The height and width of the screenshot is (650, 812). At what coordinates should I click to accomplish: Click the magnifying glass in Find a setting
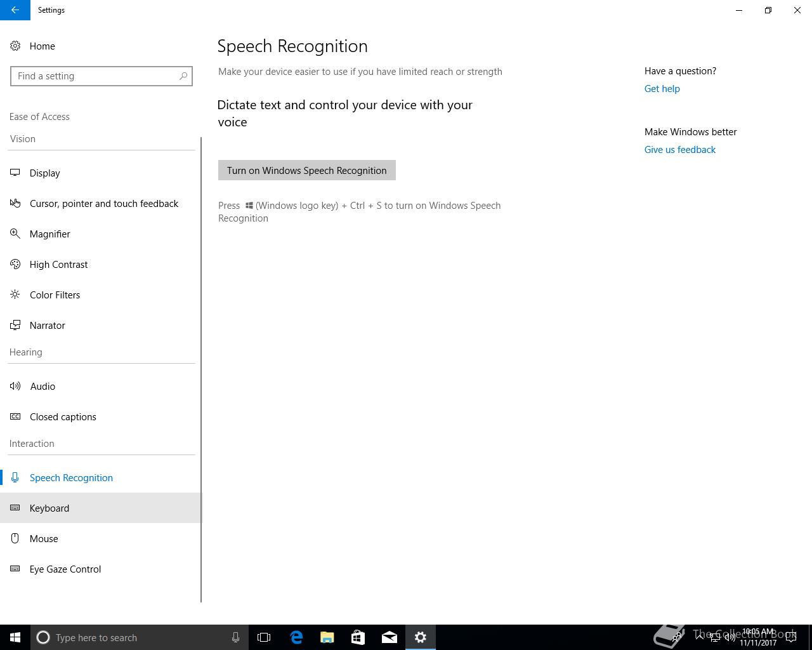(x=183, y=76)
